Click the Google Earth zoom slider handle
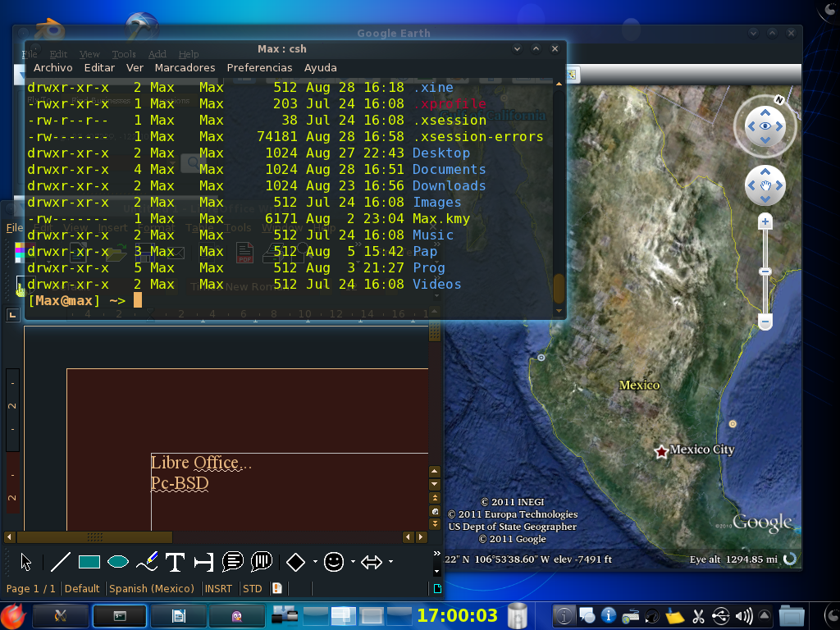Viewport: 840px width, 630px height. click(765, 272)
